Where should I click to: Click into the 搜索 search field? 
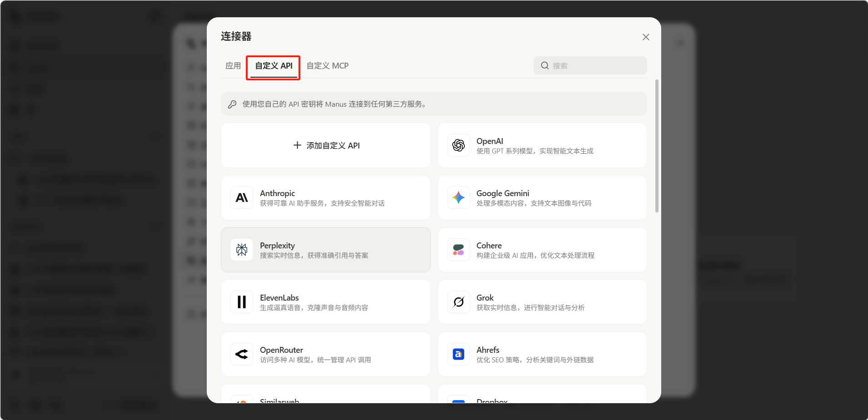pos(595,66)
